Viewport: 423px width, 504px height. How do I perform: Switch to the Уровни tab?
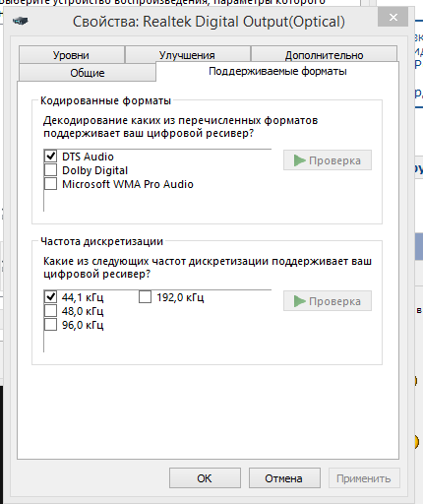72,55
